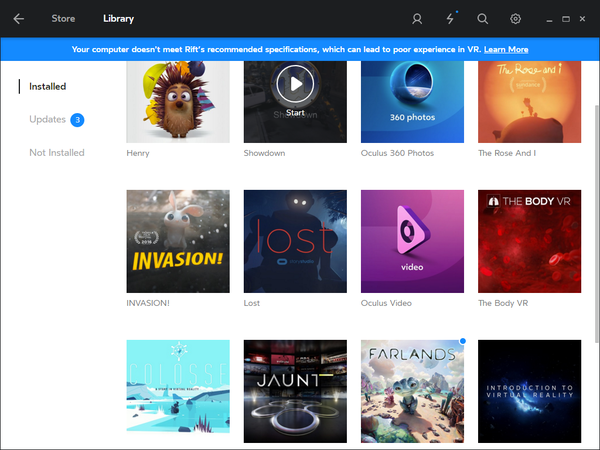Select the Library tab
This screenshot has width=600, height=450.
(x=119, y=19)
